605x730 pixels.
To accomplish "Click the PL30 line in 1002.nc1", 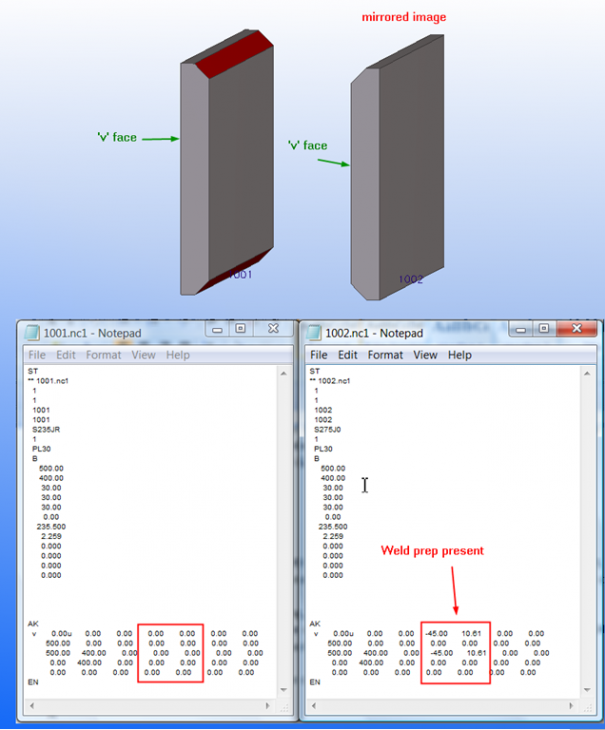I will tap(323, 449).
